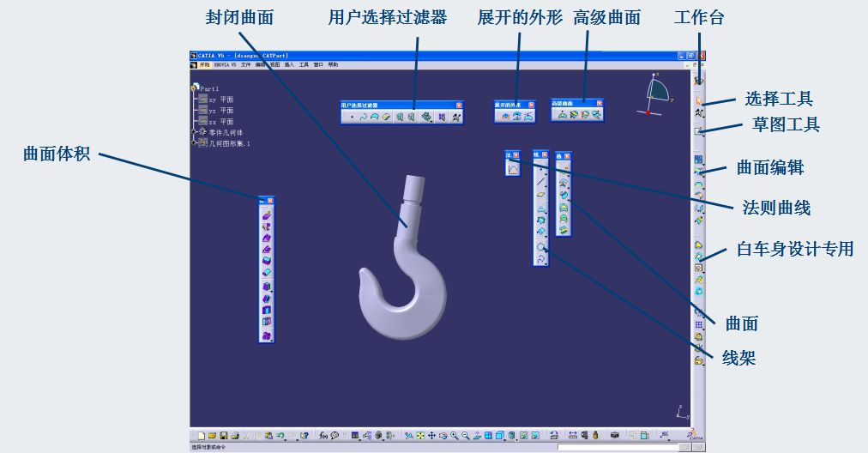Viewport: 868px width, 453px height.
Task: Click the Point filter in 用户选择过滤器 toolbar
Action: (x=353, y=117)
